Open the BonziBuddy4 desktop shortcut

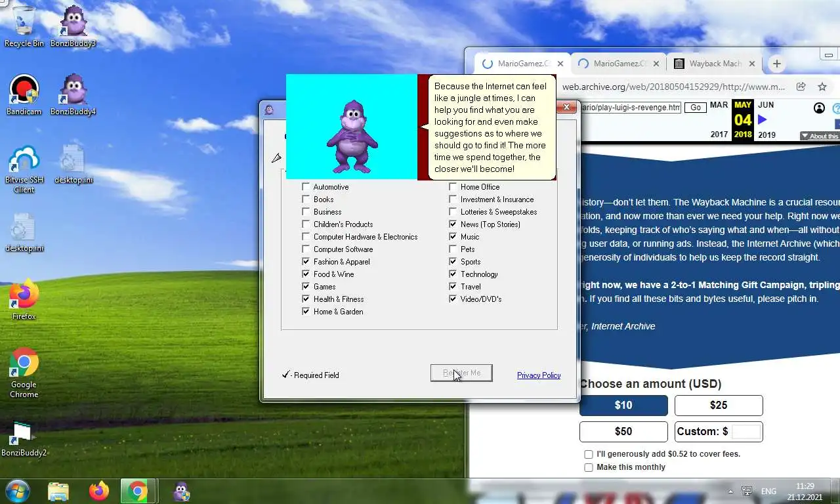(x=73, y=94)
